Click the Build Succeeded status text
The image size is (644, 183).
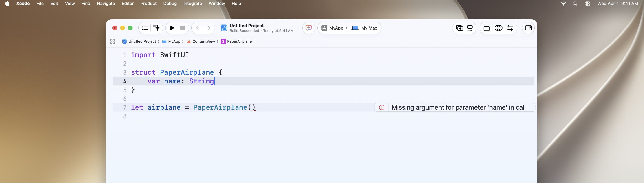(244, 31)
